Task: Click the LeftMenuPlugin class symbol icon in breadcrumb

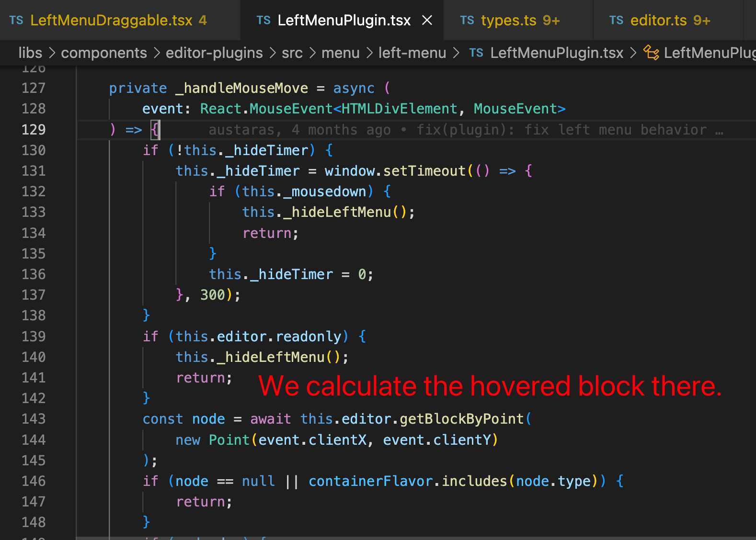Action: (651, 53)
